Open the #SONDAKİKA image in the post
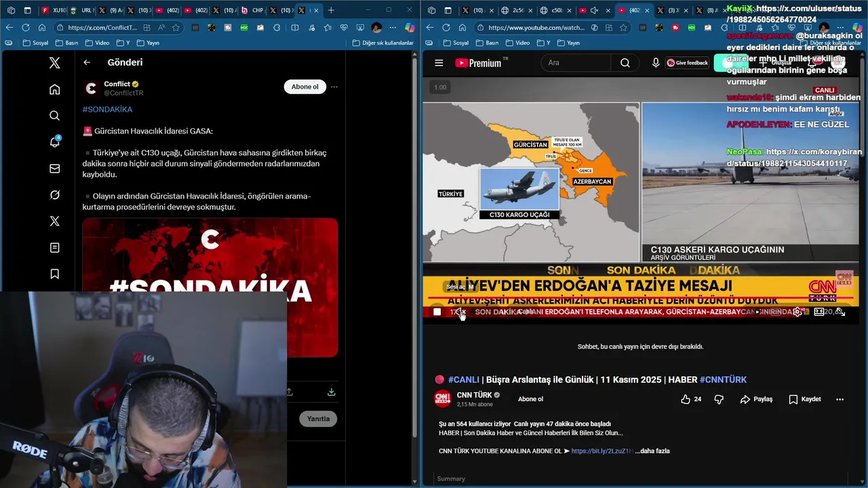 [210, 287]
